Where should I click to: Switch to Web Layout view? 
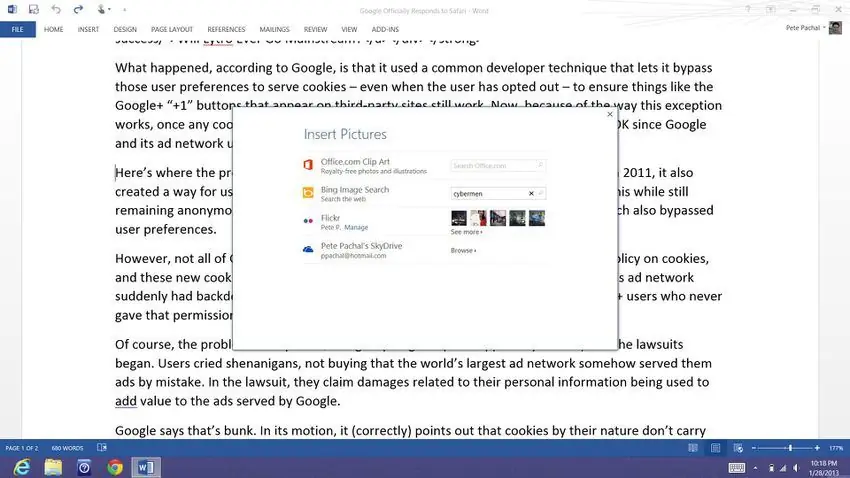[x=738, y=448]
